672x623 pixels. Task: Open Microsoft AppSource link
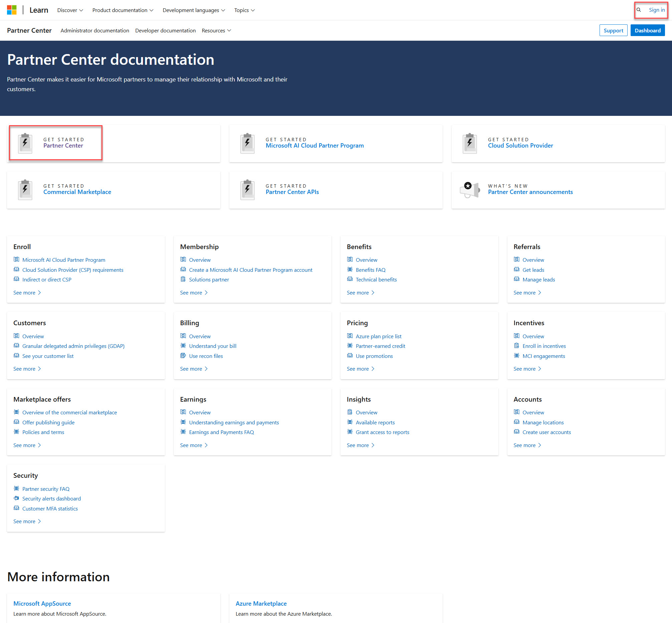pos(42,603)
